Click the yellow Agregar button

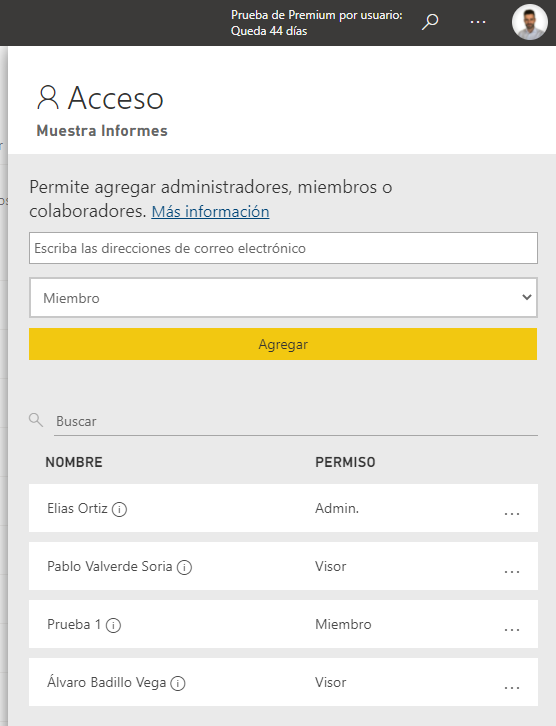283,344
